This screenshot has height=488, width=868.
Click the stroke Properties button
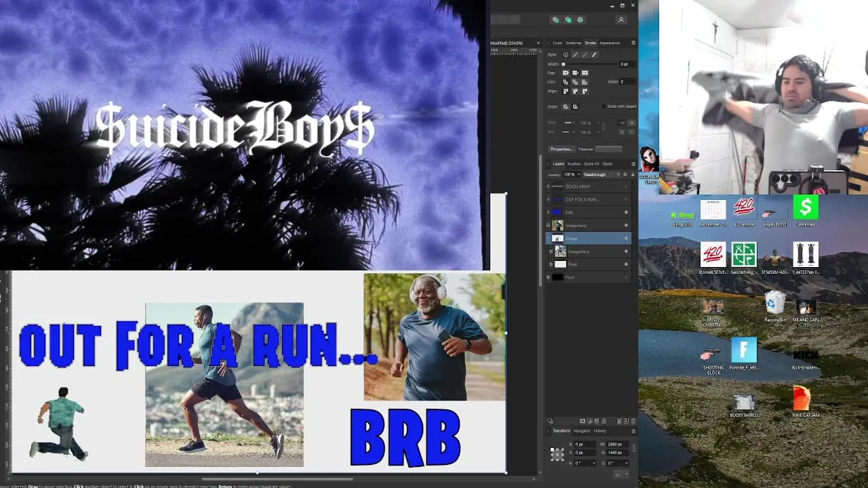[562, 149]
